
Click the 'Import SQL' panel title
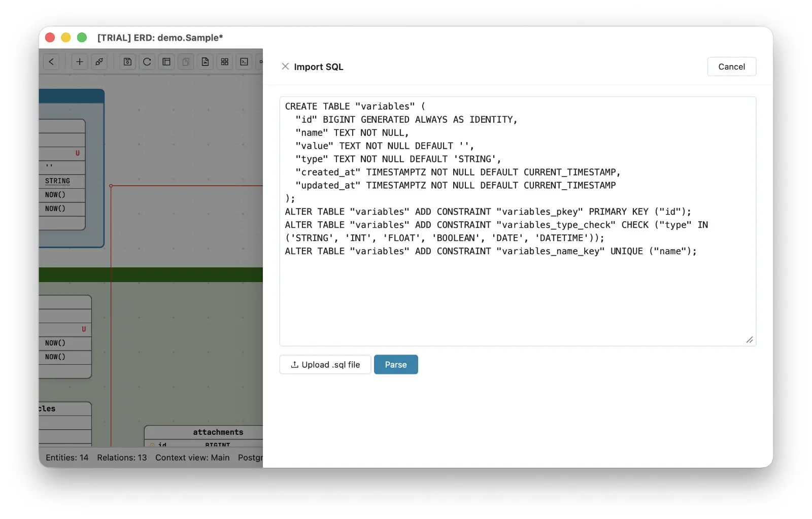(x=318, y=67)
